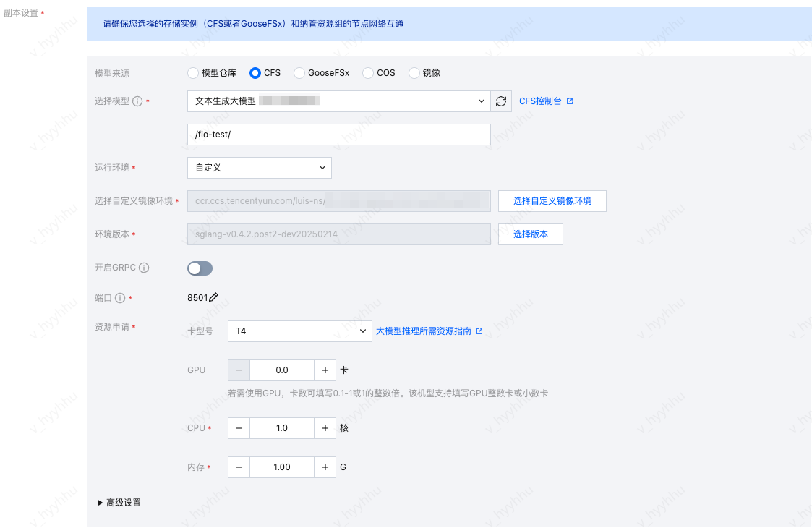Click the port edit pencil icon

coord(213,297)
